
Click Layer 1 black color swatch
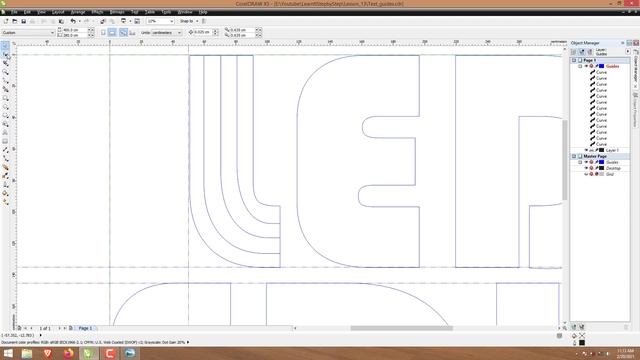click(x=601, y=150)
